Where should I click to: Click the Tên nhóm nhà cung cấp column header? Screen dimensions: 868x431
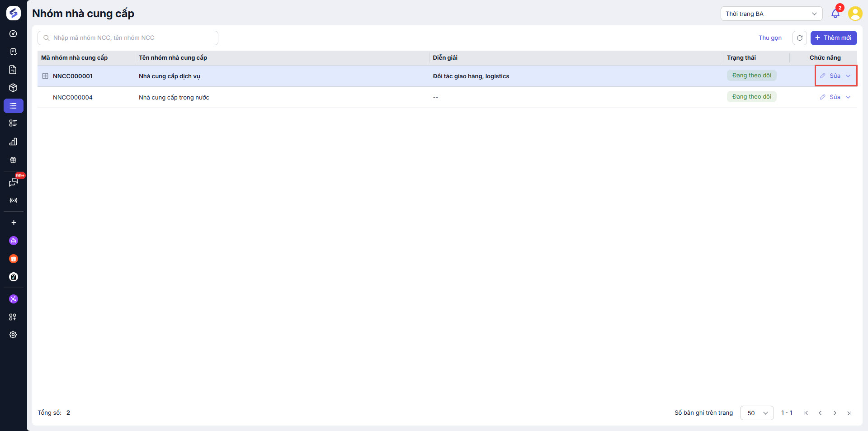pyautogui.click(x=173, y=58)
